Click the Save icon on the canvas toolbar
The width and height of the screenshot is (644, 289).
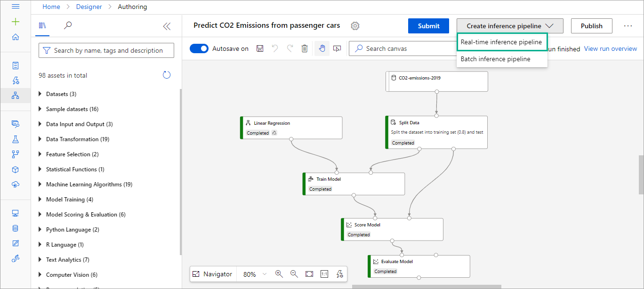pos(259,48)
